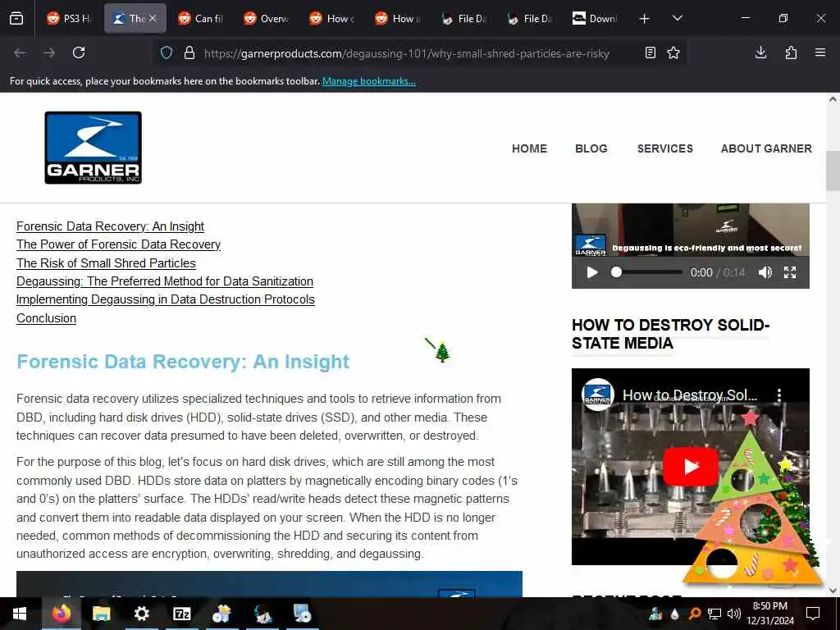Open Firefox View from the tab bar
Screen dimensions: 840x630
coord(16,19)
